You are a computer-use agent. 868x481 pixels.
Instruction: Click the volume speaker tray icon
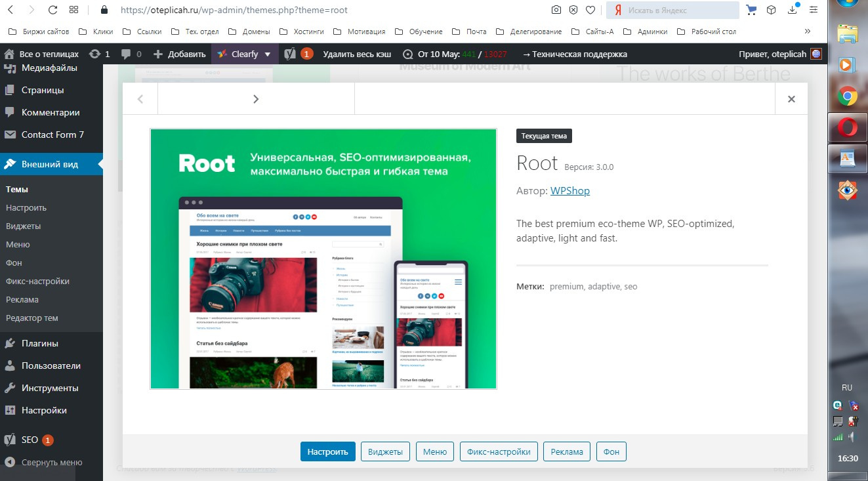852,436
